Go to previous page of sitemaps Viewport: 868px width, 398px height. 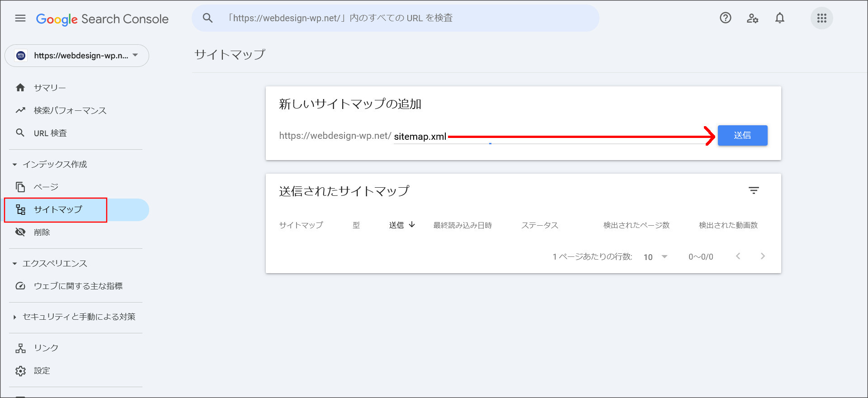pyautogui.click(x=738, y=256)
